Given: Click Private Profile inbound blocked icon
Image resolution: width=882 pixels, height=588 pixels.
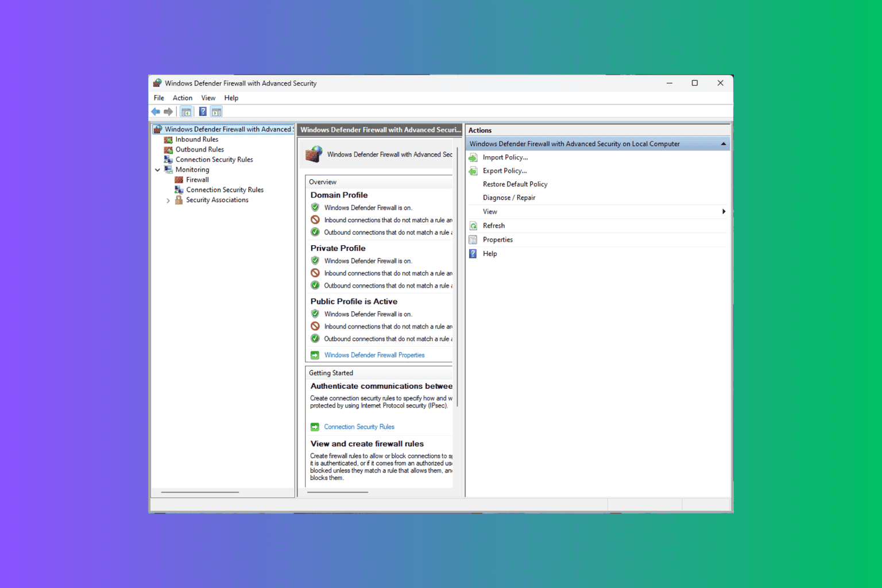Looking at the screenshot, I should [315, 273].
